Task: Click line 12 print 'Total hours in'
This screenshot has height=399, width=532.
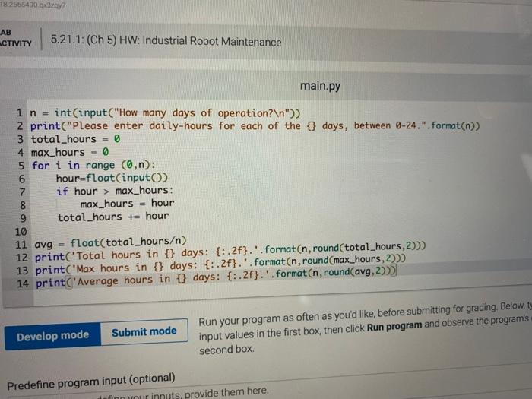Action: pos(230,252)
